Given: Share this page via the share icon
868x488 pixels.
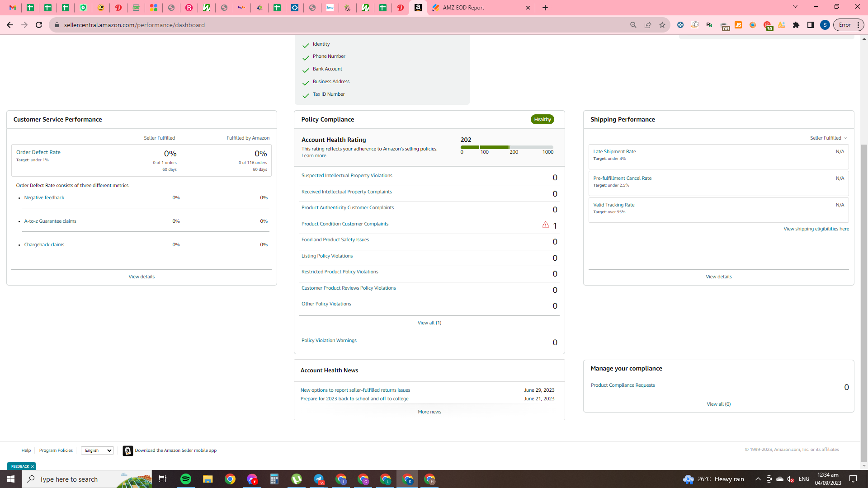Looking at the screenshot, I should click(648, 25).
